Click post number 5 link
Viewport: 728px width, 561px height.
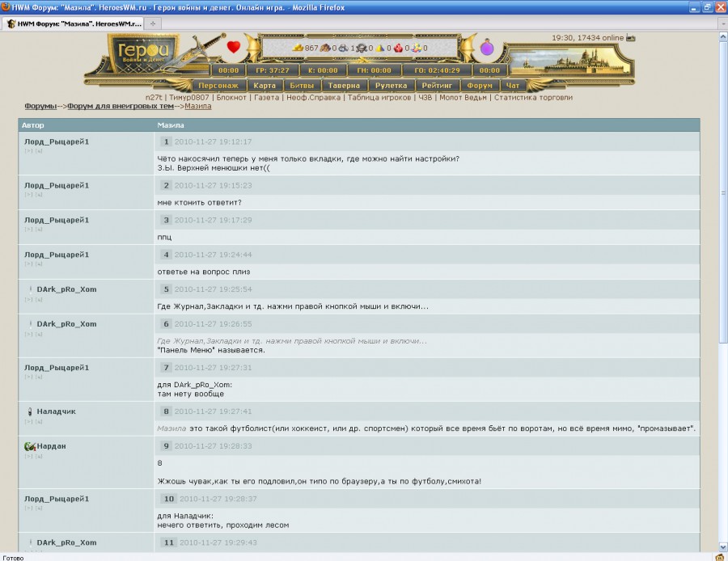click(166, 289)
